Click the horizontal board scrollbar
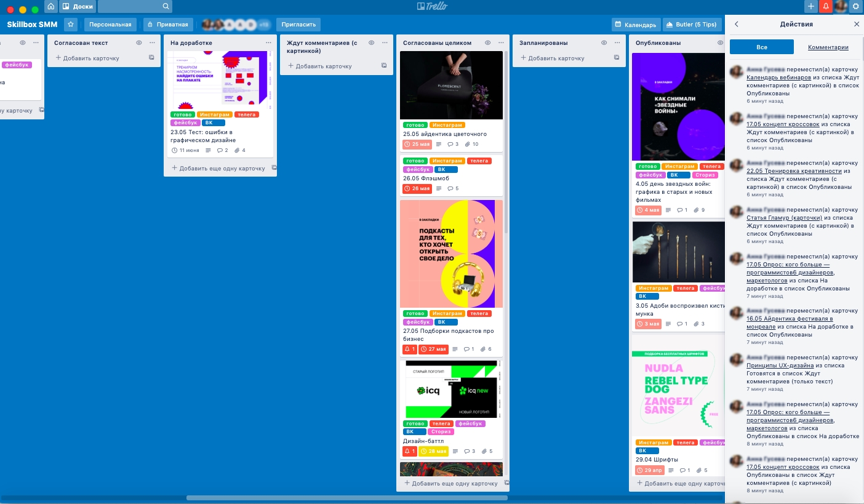 pos(347,498)
